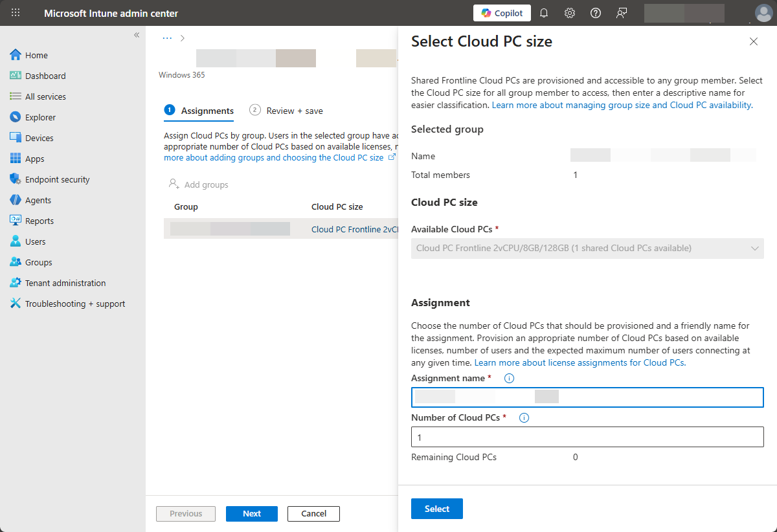This screenshot has height=532, width=777.
Task: Go to Devices in the sidebar
Action: (39, 138)
